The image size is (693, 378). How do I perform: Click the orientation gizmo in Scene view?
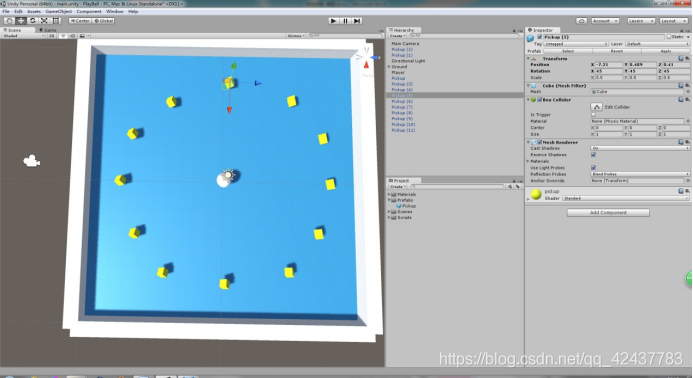pos(366,57)
